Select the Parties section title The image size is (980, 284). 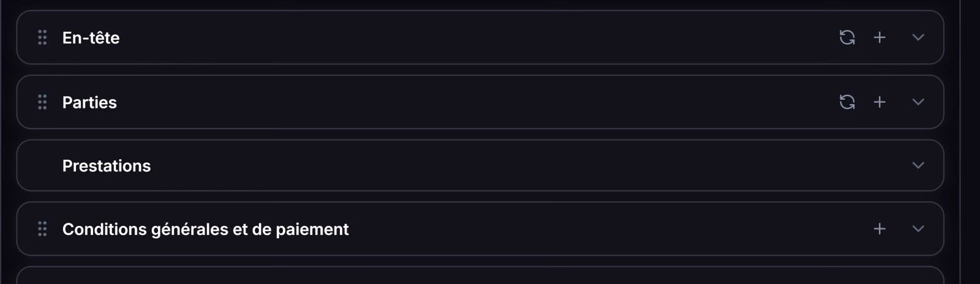[x=89, y=102]
